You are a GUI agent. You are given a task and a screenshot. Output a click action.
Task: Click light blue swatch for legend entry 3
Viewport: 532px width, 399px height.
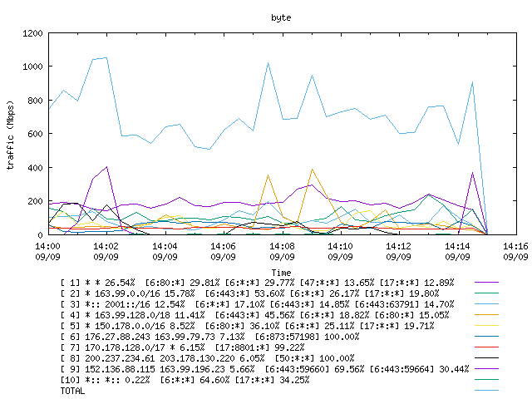tap(486, 303)
